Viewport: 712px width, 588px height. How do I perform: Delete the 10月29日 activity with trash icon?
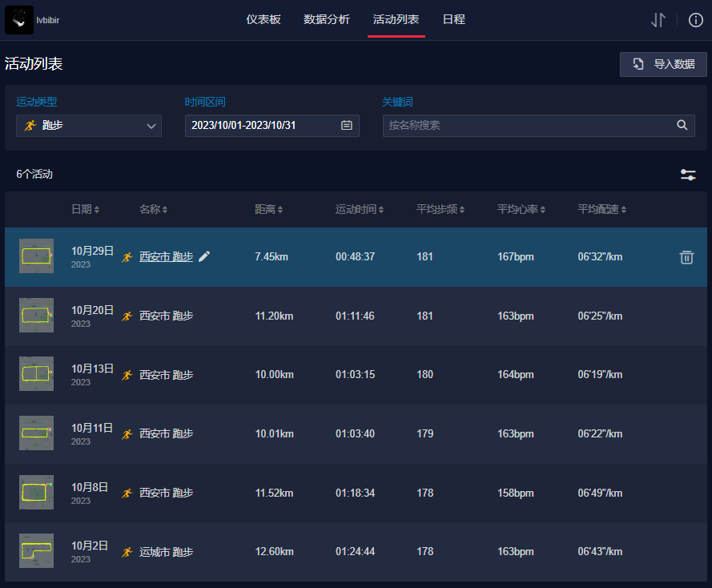point(686,257)
